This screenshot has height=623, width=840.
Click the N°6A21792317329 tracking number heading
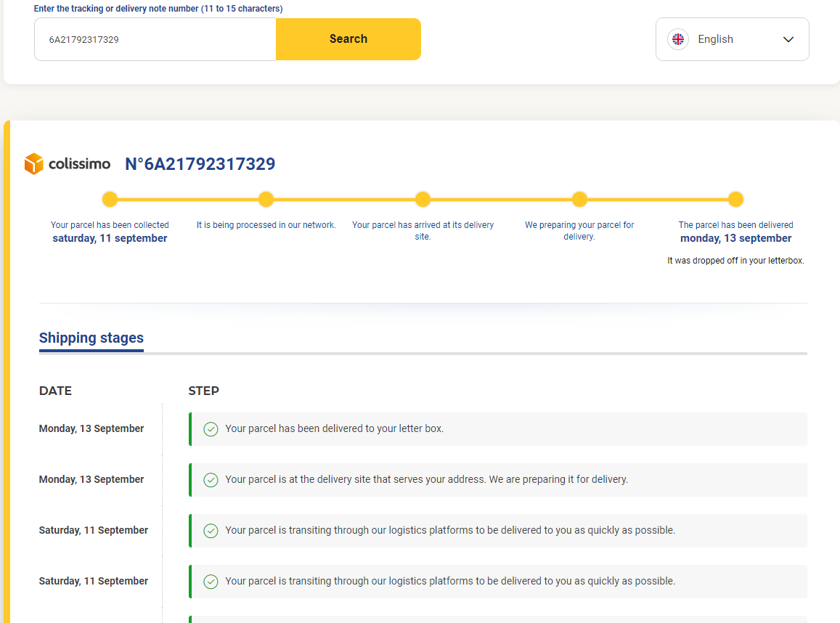[200, 164]
